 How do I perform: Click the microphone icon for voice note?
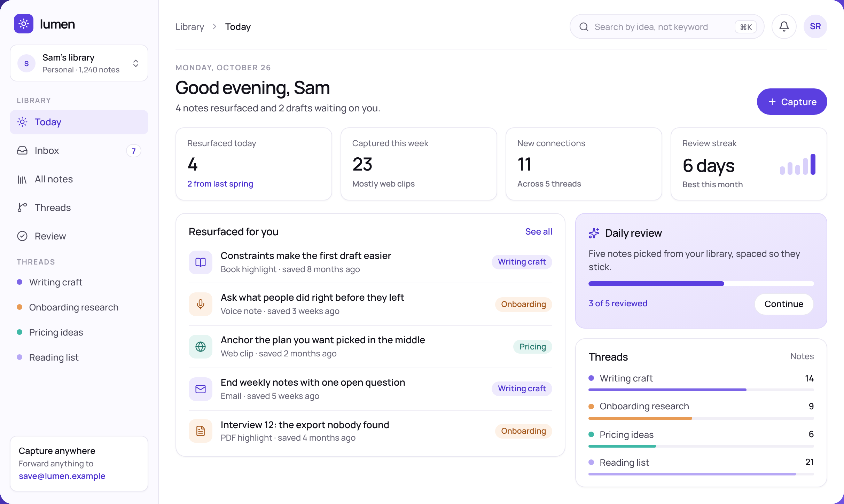[201, 304]
